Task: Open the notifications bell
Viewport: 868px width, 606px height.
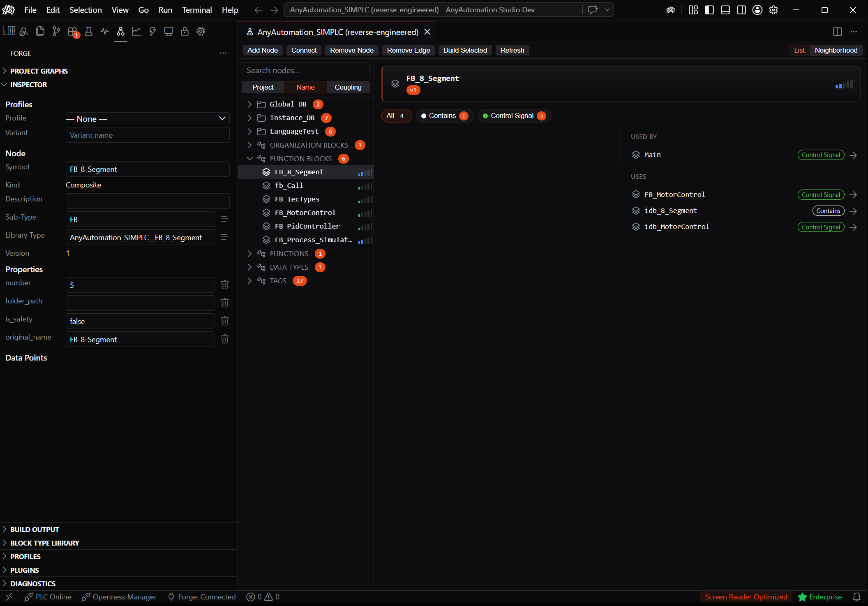Action: [x=856, y=597]
